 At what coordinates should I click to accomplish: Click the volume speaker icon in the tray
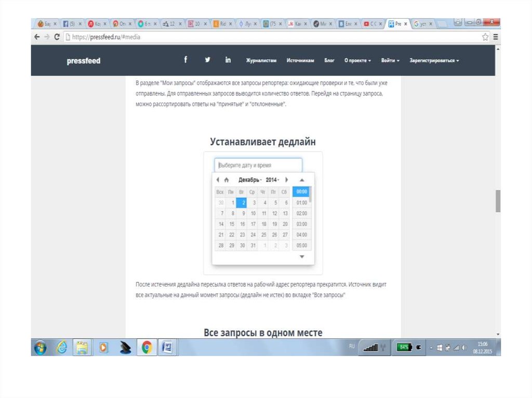point(464,348)
